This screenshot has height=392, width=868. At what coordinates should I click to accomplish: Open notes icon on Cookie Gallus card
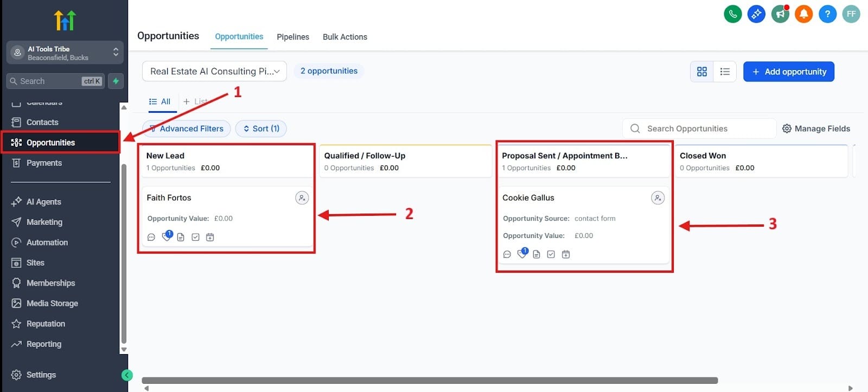[537, 254]
